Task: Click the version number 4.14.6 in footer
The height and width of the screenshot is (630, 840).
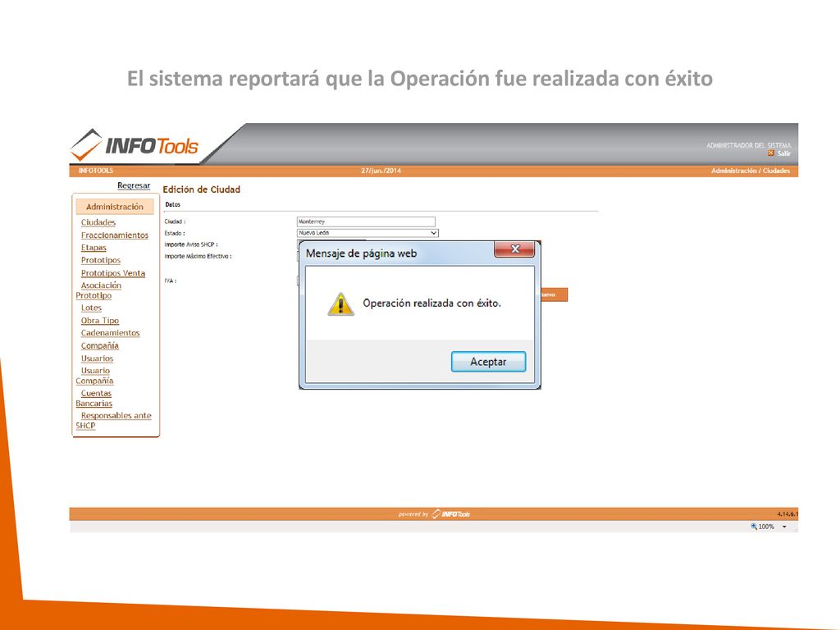Action: pyautogui.click(x=787, y=514)
